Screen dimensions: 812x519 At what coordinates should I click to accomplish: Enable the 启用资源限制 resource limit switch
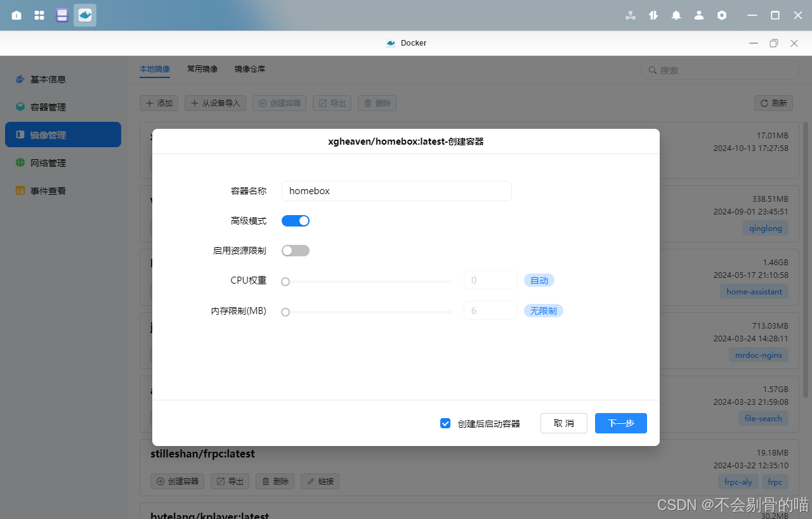pyautogui.click(x=295, y=250)
